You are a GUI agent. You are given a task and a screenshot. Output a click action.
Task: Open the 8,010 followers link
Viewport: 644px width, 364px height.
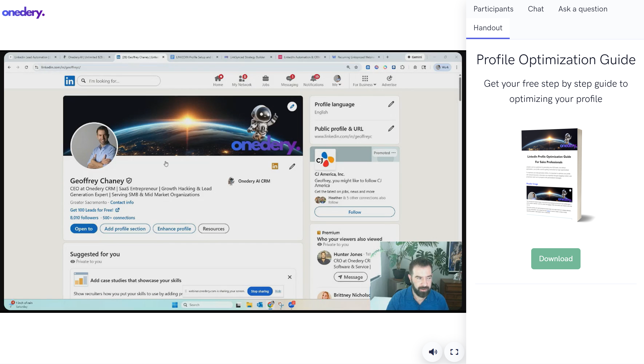84,218
